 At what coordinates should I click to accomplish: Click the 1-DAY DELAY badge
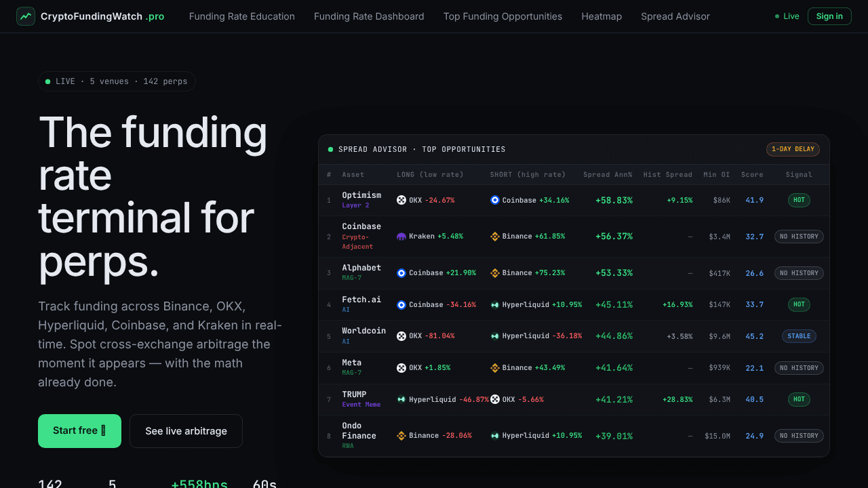coord(793,149)
